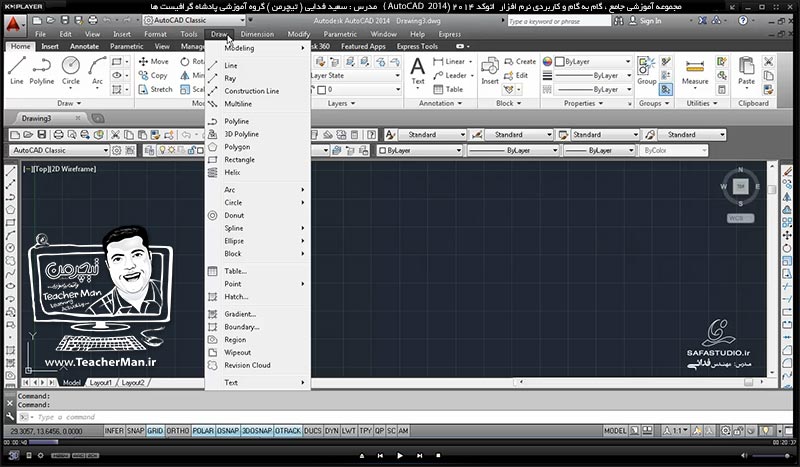The width and height of the screenshot is (800, 467).
Task: Toggle INFER constraints in status bar
Action: point(114,431)
